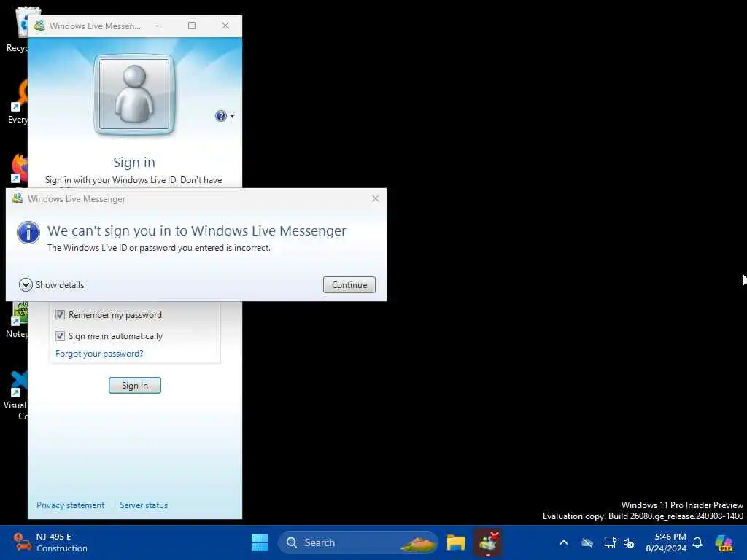Click the network display tray icon
This screenshot has height=560, width=747.
pos(610,542)
